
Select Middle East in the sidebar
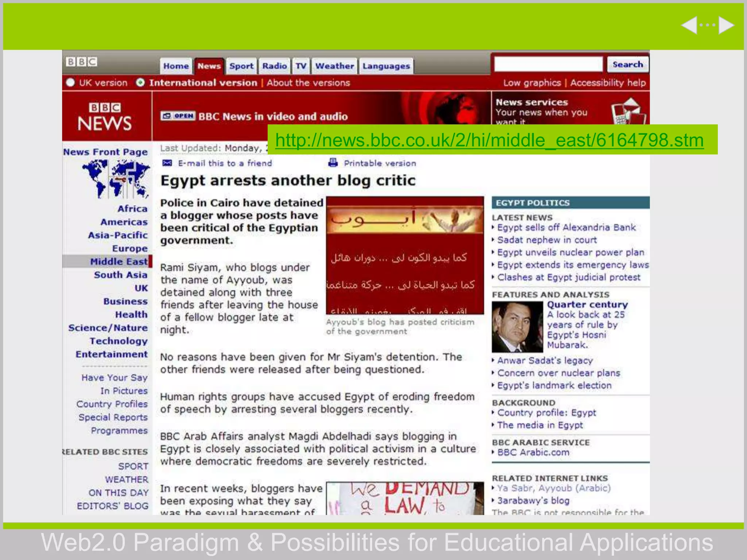(119, 261)
